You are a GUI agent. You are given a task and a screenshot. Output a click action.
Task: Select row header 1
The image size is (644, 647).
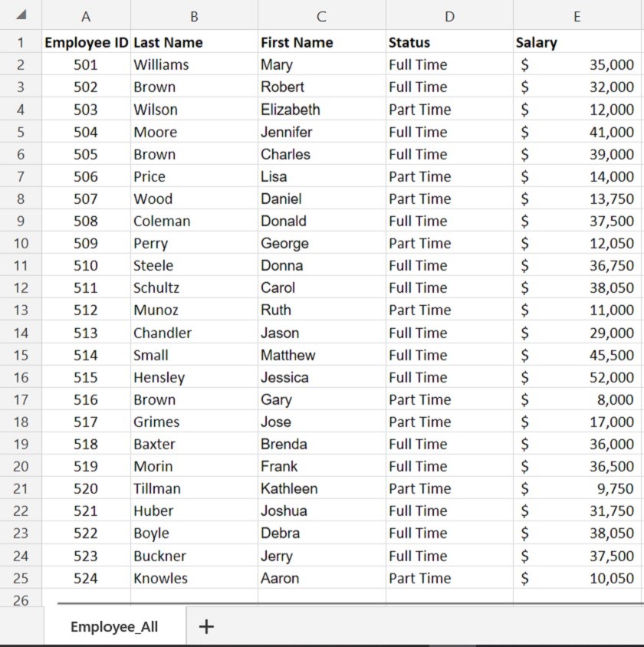[21, 42]
